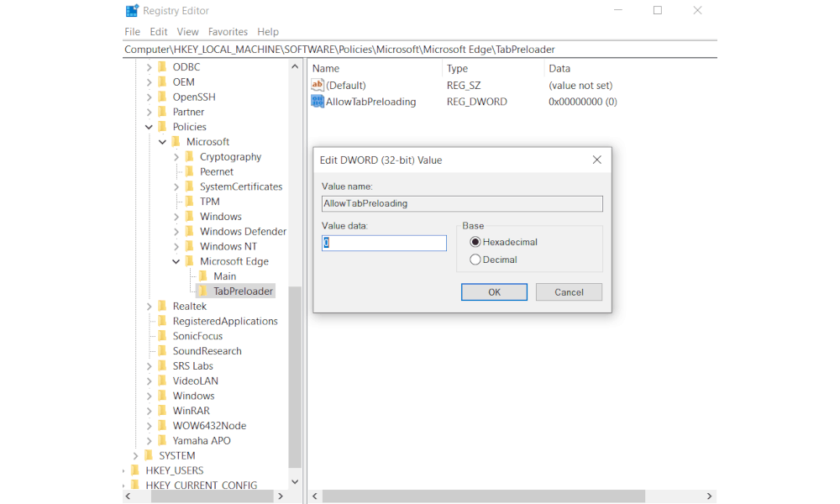The width and height of the screenshot is (840, 504).
Task: Click the SystemCertificates folder icon
Action: coord(189,187)
